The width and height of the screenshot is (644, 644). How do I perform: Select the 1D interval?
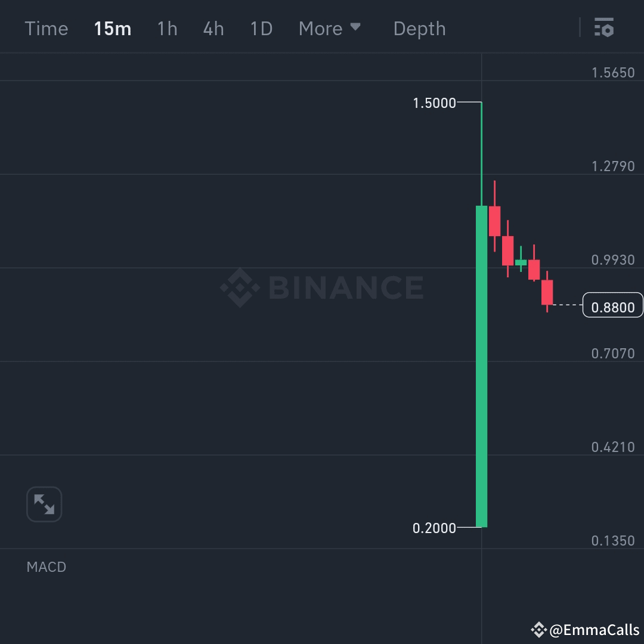(x=261, y=28)
